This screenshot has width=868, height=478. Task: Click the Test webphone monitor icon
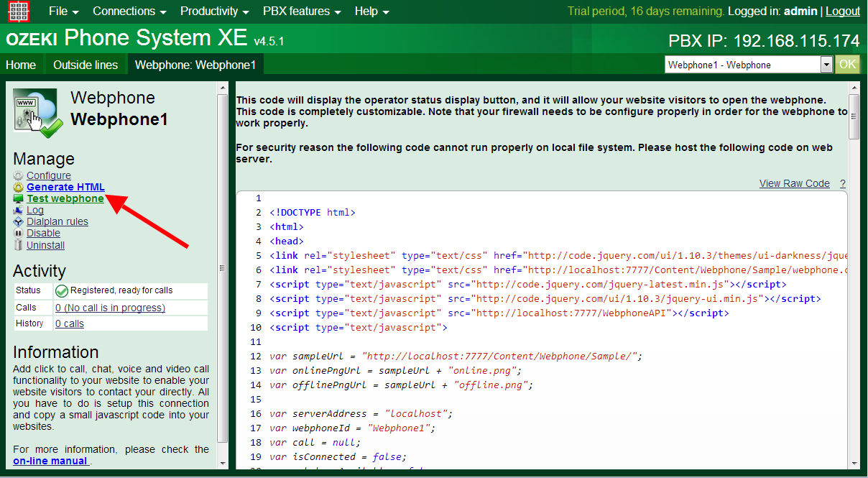click(19, 198)
